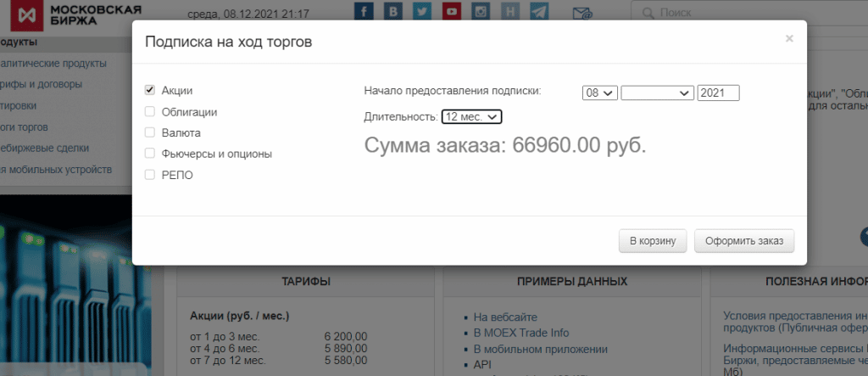Click the ТАРИФЫ section heading
Viewport: 868px width, 376px height.
click(305, 282)
